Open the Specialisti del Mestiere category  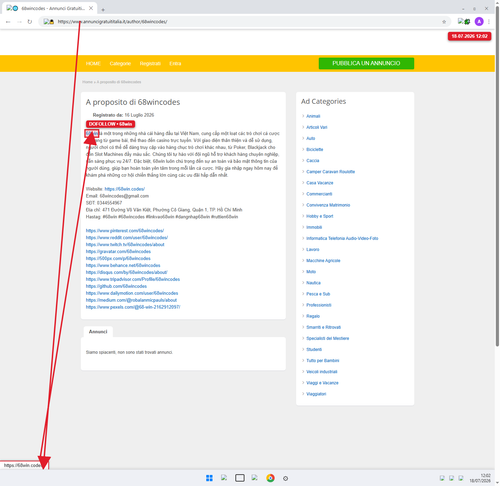click(x=328, y=338)
